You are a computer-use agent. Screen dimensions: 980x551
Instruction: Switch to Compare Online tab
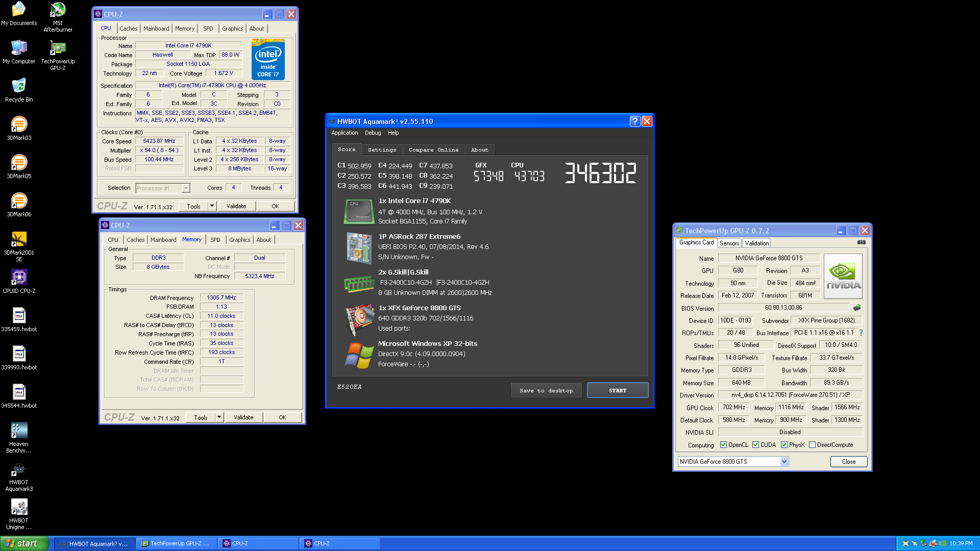coord(433,149)
